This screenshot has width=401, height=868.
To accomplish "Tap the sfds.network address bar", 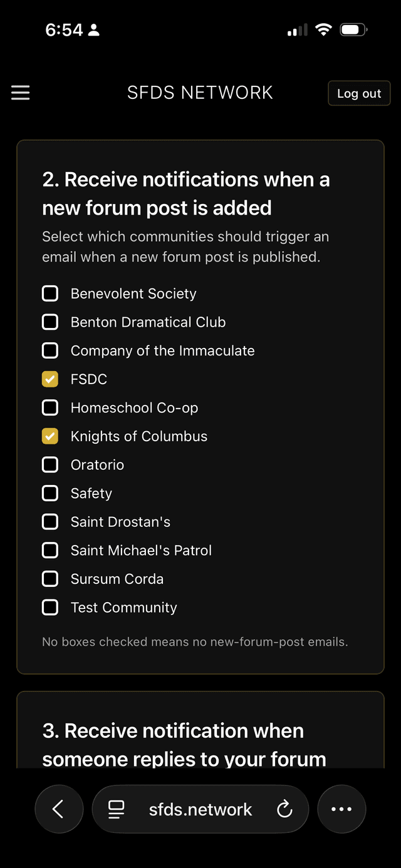I will click(200, 809).
